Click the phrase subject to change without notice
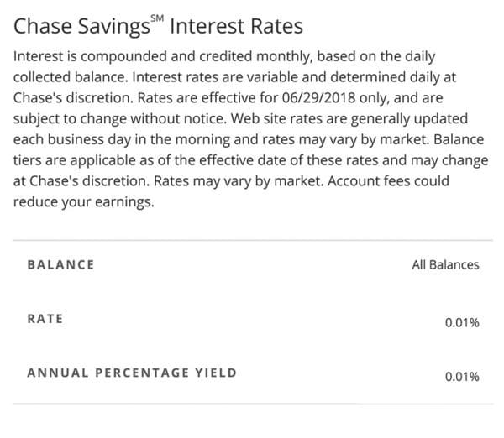 point(120,119)
